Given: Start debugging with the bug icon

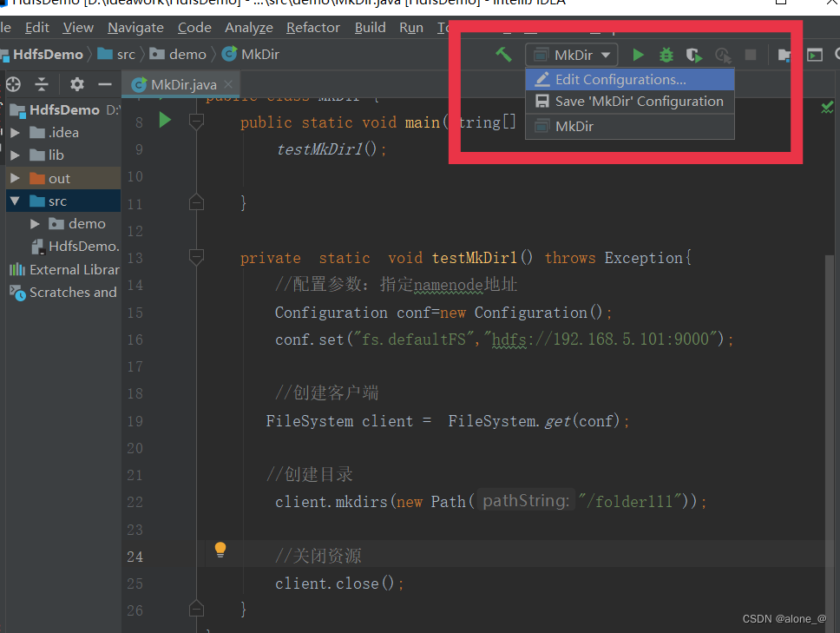Looking at the screenshot, I should click(x=666, y=55).
